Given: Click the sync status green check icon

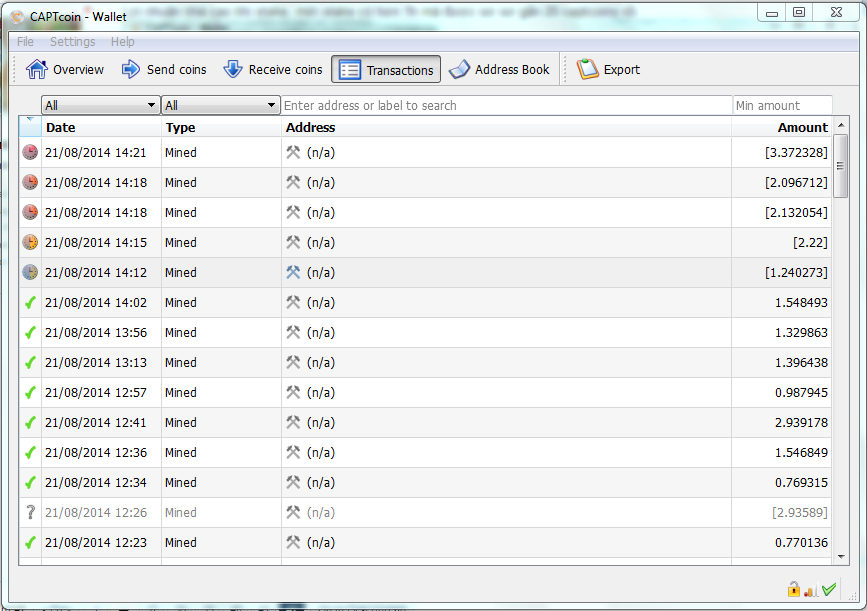Looking at the screenshot, I should coord(829,589).
